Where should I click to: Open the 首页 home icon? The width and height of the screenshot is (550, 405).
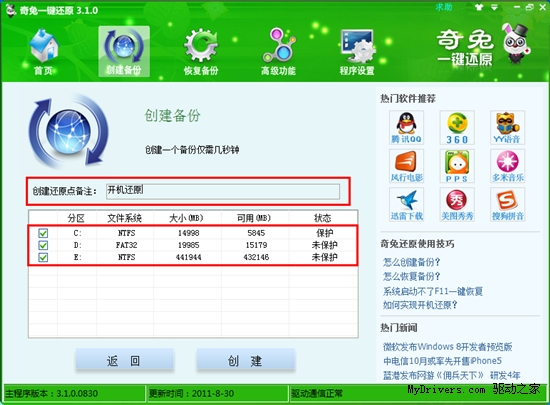pyautogui.click(x=43, y=52)
